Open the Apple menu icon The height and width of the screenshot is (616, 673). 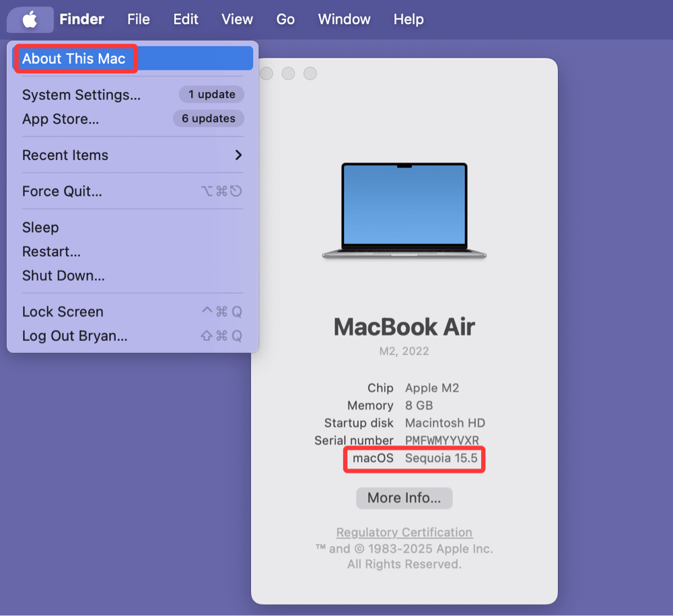(x=30, y=20)
